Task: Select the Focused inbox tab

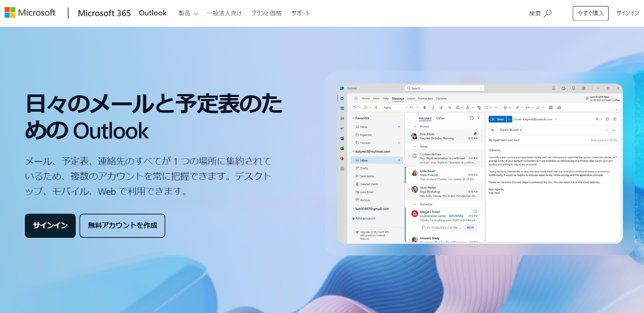Action: (425, 118)
